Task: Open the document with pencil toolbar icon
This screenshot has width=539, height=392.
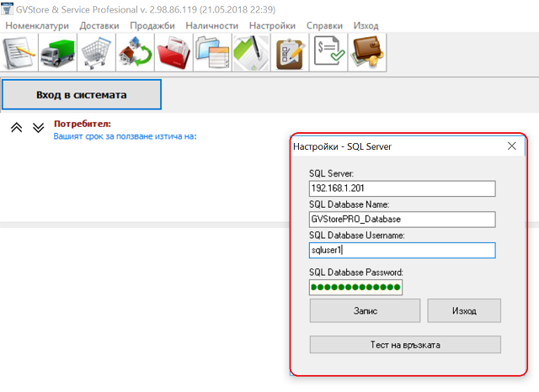Action: tap(19, 52)
